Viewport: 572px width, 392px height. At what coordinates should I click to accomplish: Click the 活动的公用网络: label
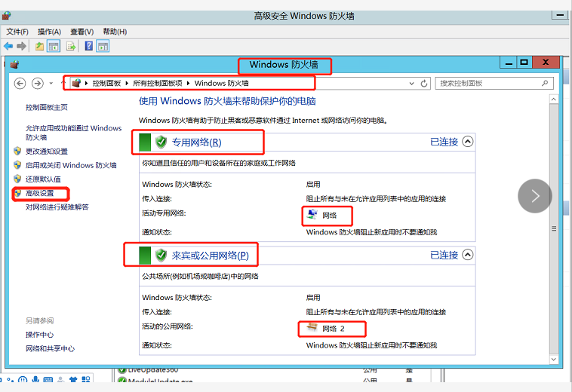[167, 326]
